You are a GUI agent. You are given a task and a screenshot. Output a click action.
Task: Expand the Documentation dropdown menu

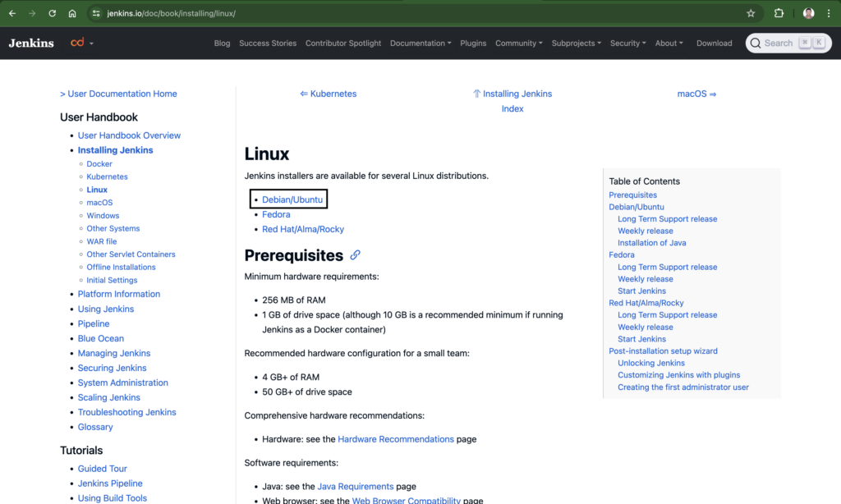click(420, 43)
